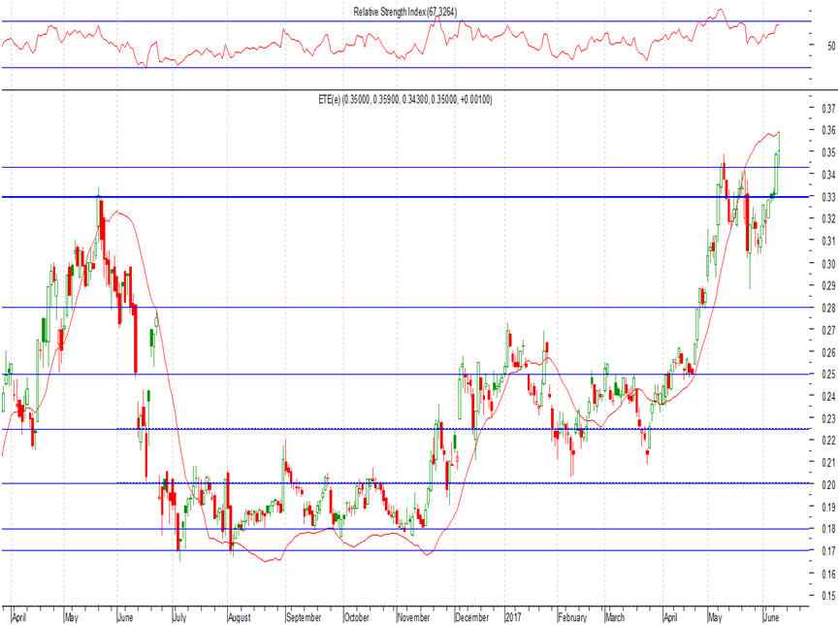The image size is (840, 625).
Task: Select the dotted horizontal line at 0.225
Action: [x=461, y=429]
